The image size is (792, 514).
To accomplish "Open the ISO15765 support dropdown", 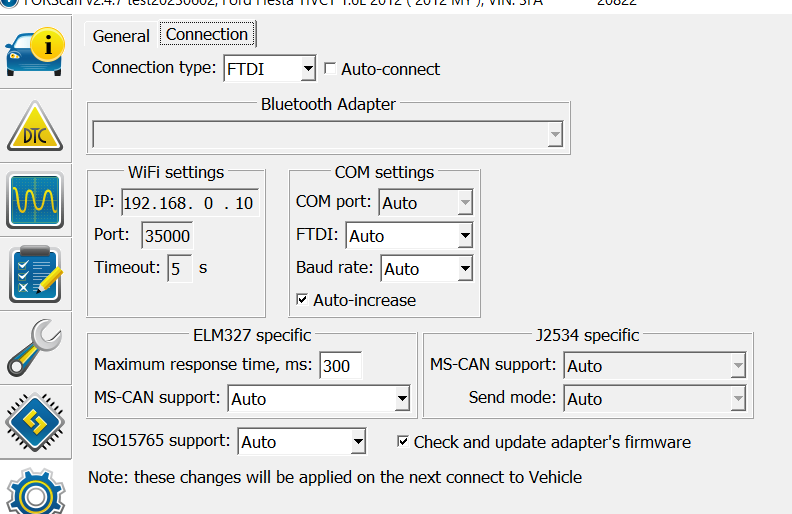I will point(302,442).
